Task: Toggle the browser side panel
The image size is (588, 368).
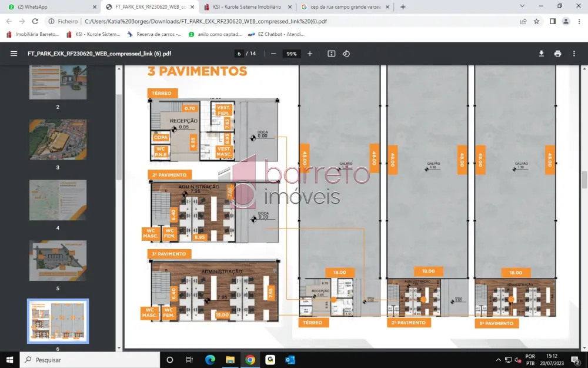Action: tap(552, 21)
